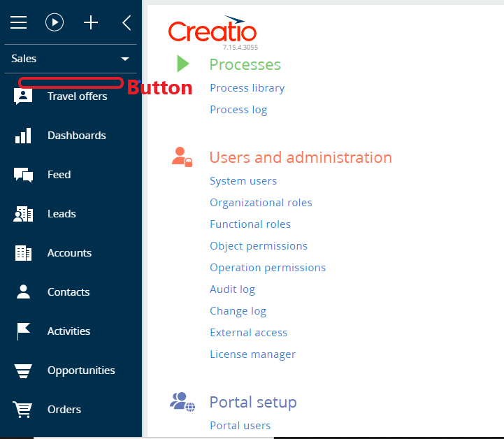The image size is (504, 439).
Task: Open Functional roles link
Action: click(250, 224)
